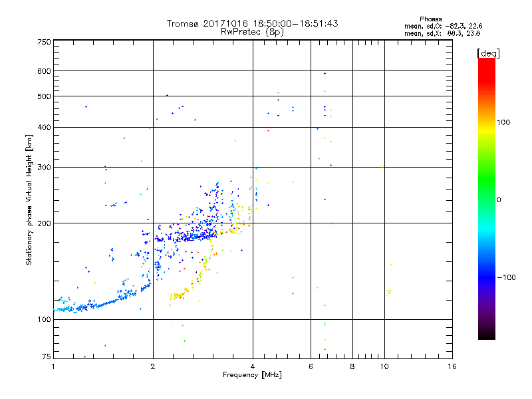
Task: Click the y-axis tick label '600'
Action: (x=44, y=71)
